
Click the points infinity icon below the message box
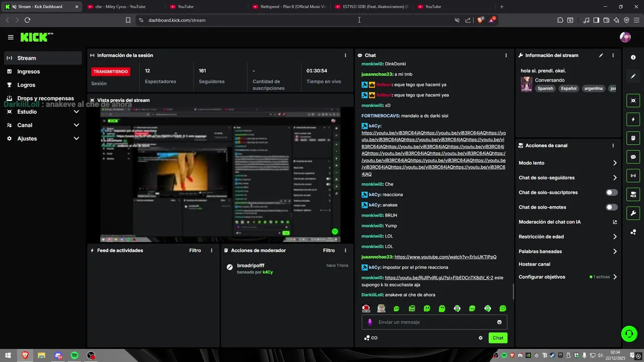[x=371, y=338]
